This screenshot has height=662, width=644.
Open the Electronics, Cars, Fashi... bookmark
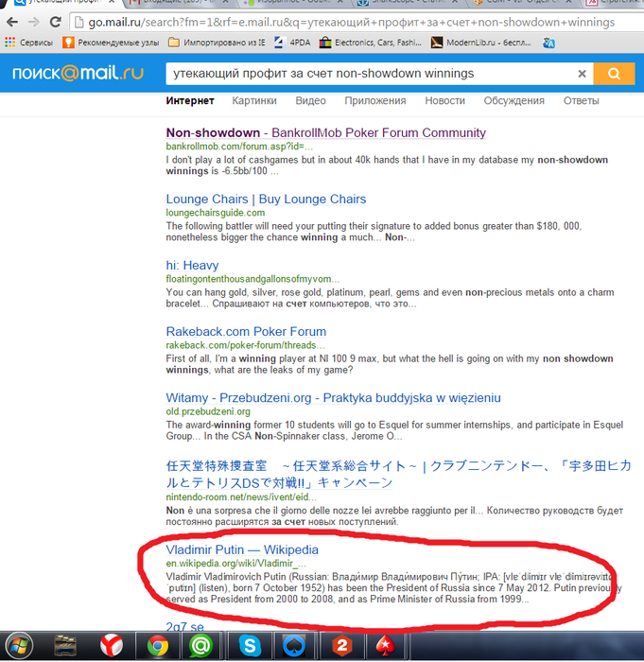click(x=371, y=43)
